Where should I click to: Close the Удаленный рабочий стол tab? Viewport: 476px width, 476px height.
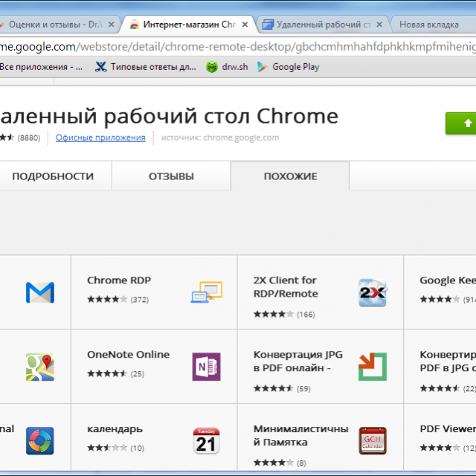(x=379, y=25)
